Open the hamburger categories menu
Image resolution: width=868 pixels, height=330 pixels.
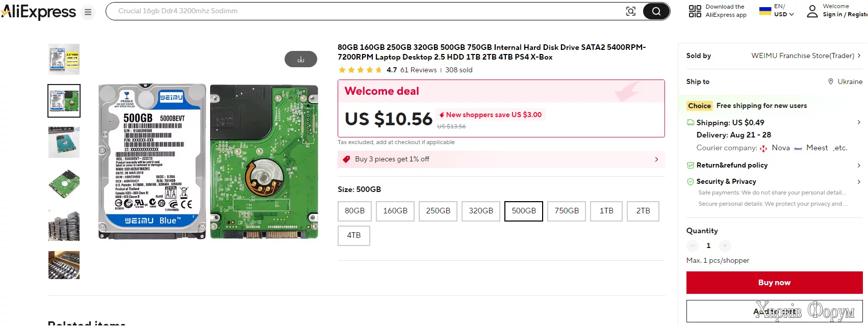(88, 12)
